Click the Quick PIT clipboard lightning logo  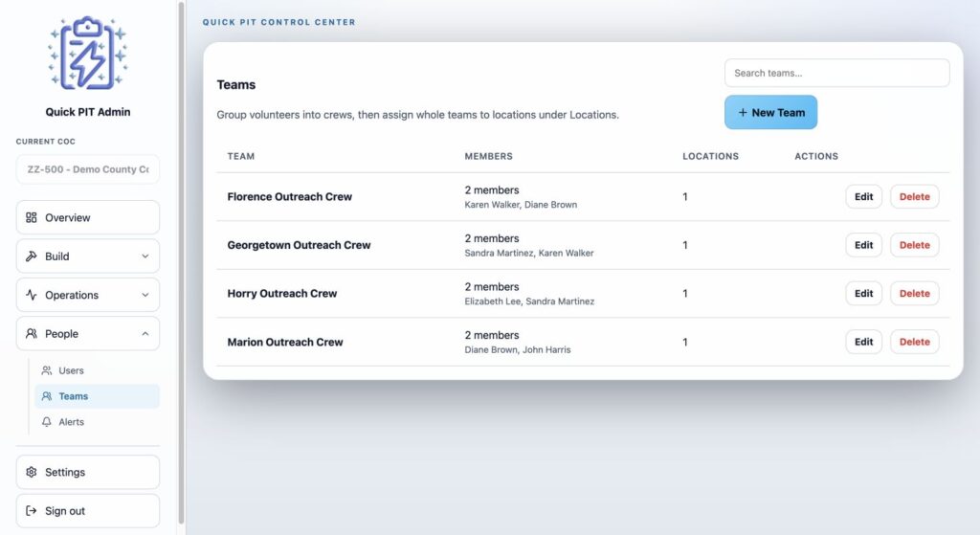tap(88, 54)
